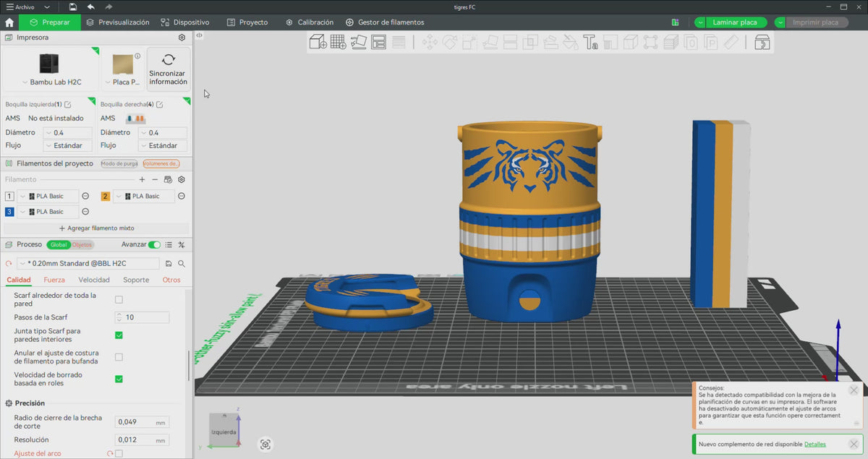The image size is (868, 459).
Task: Select the Cut tool
Action: 510,42
